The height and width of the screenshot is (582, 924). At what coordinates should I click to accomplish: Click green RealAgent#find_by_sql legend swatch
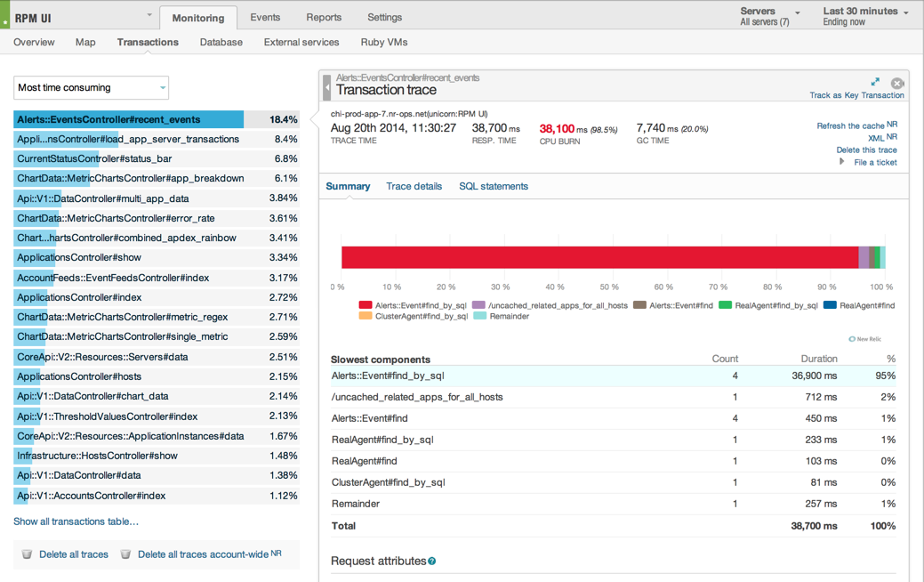[726, 305]
